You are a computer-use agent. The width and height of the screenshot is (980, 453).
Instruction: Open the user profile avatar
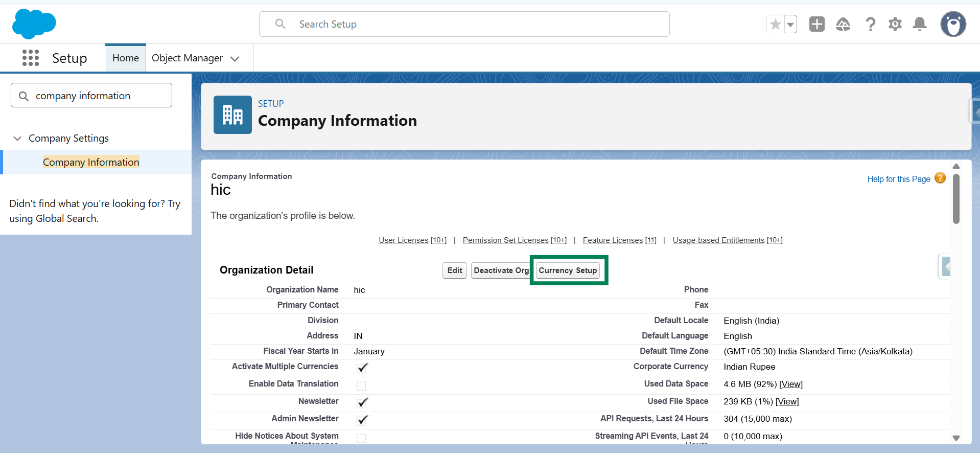[953, 24]
